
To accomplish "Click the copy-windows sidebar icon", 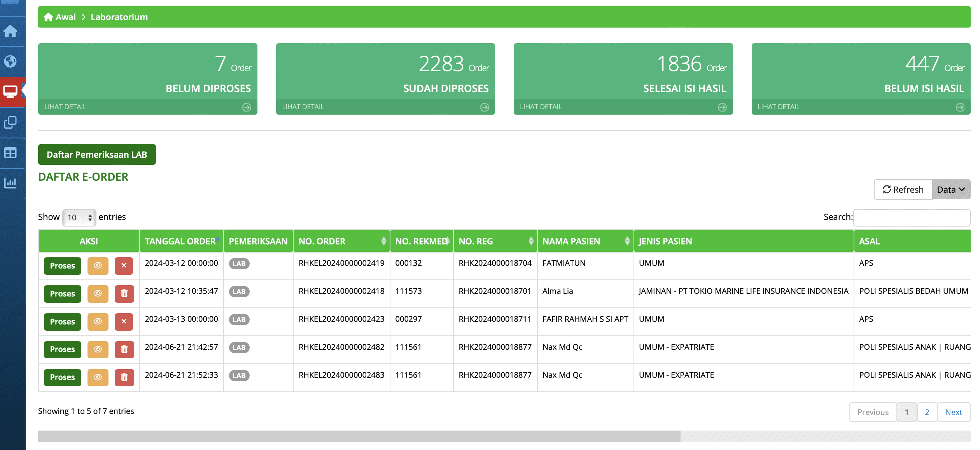I will [10, 122].
